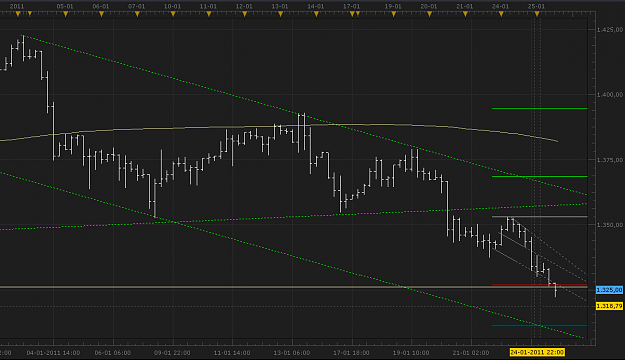Pick the day marker under 12-01
Image resolution: width=625 pixels, height=360 pixels.
[245, 14]
